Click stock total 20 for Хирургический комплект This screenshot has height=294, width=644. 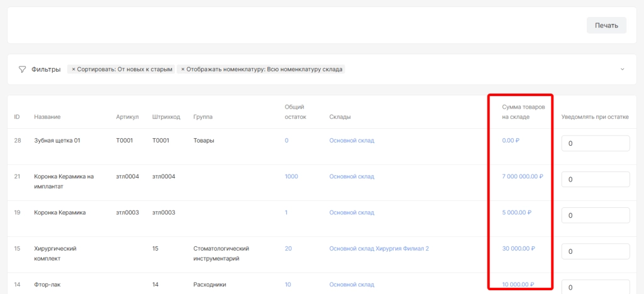(288, 248)
